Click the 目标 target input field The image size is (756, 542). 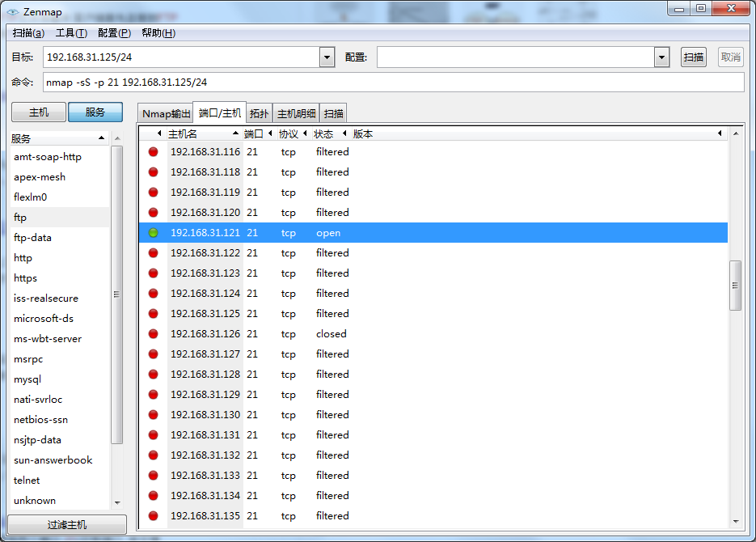tap(182, 57)
